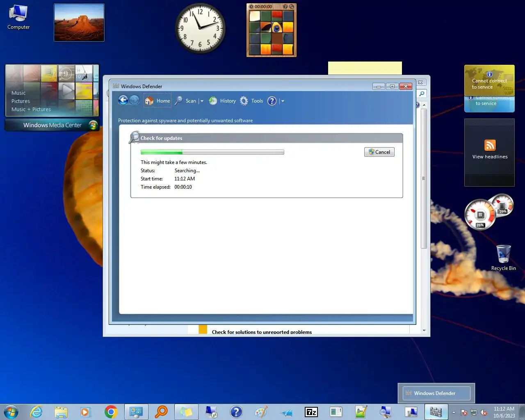Start a Scan from the toolbar

tap(185, 100)
